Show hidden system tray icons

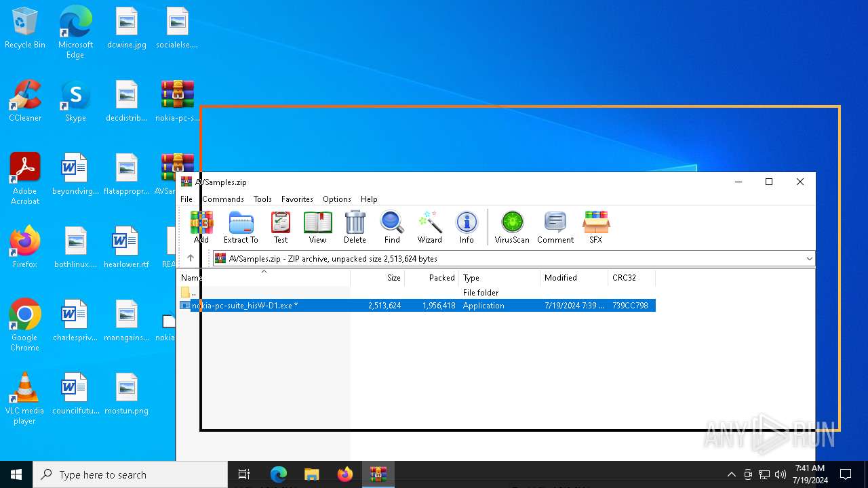pyautogui.click(x=731, y=474)
